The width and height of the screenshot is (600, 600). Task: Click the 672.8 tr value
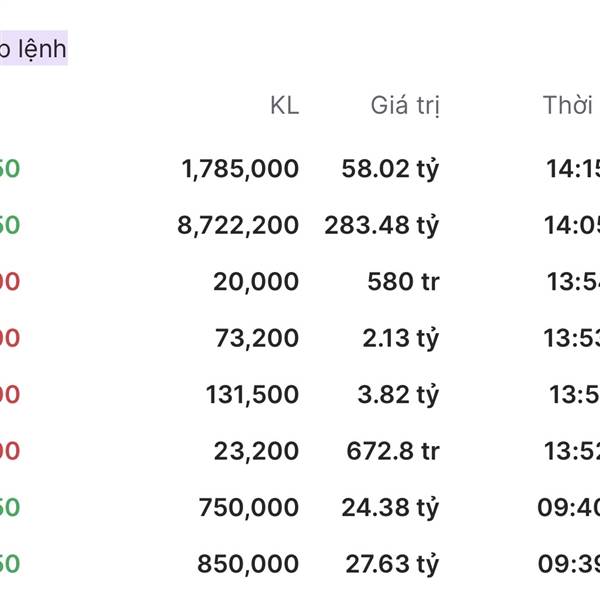[x=393, y=451]
